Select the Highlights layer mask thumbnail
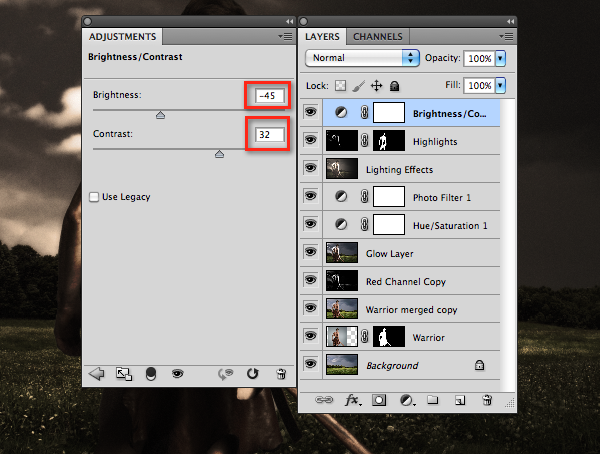This screenshot has height=454, width=600. click(x=389, y=140)
